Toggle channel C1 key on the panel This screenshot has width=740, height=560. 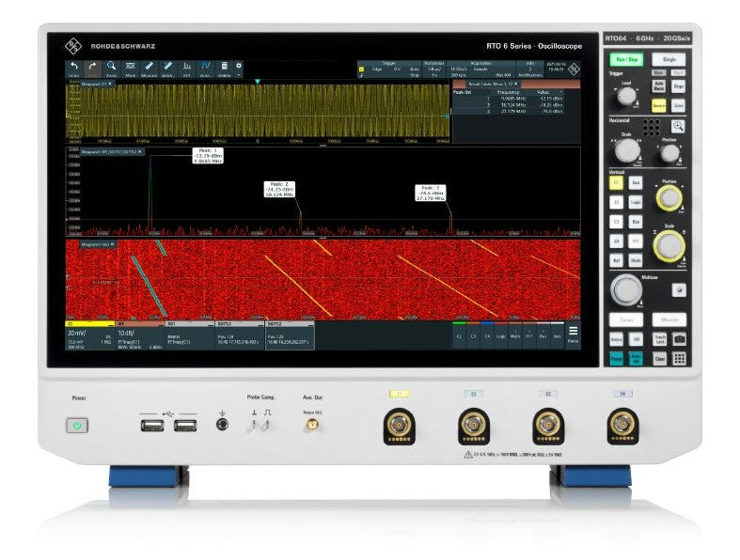tap(616, 182)
